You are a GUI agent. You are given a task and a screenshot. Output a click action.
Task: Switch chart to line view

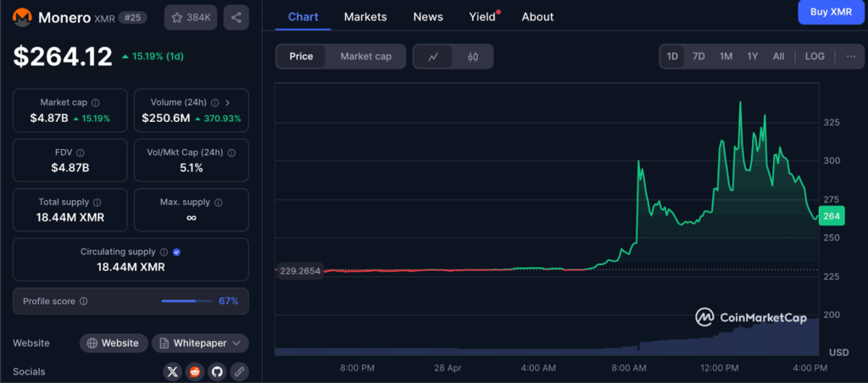[x=433, y=57]
